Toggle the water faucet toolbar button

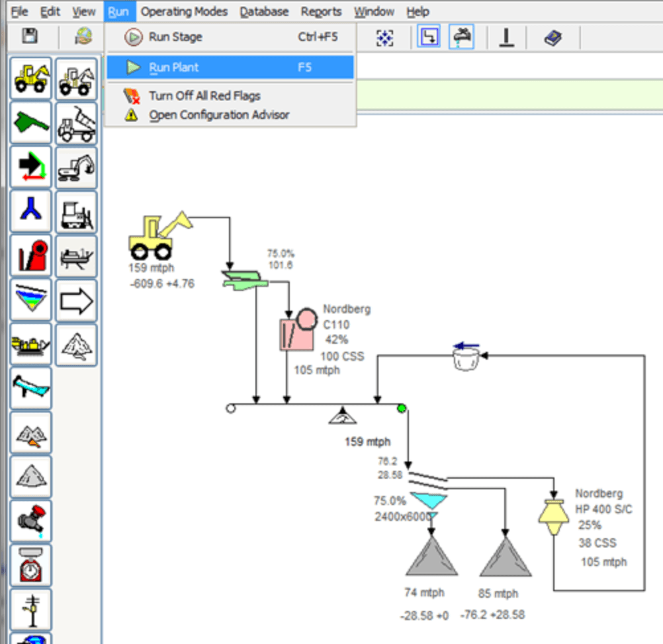pos(461,38)
